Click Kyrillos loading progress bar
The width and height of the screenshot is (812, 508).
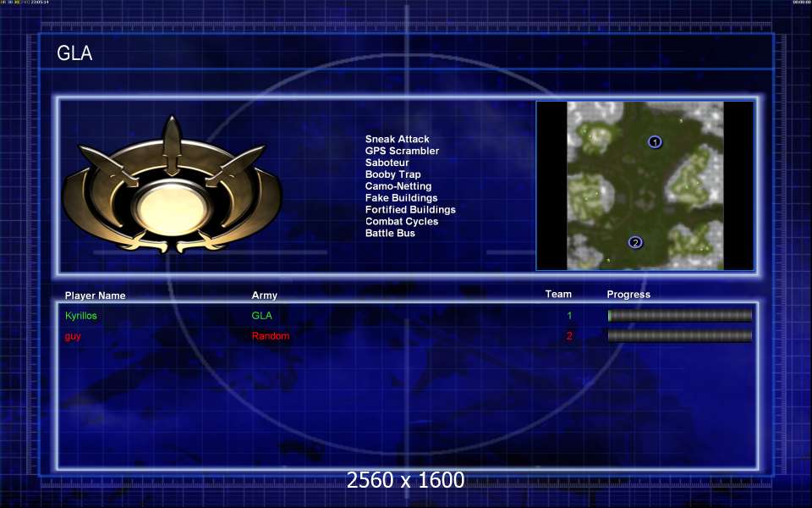[679, 315]
